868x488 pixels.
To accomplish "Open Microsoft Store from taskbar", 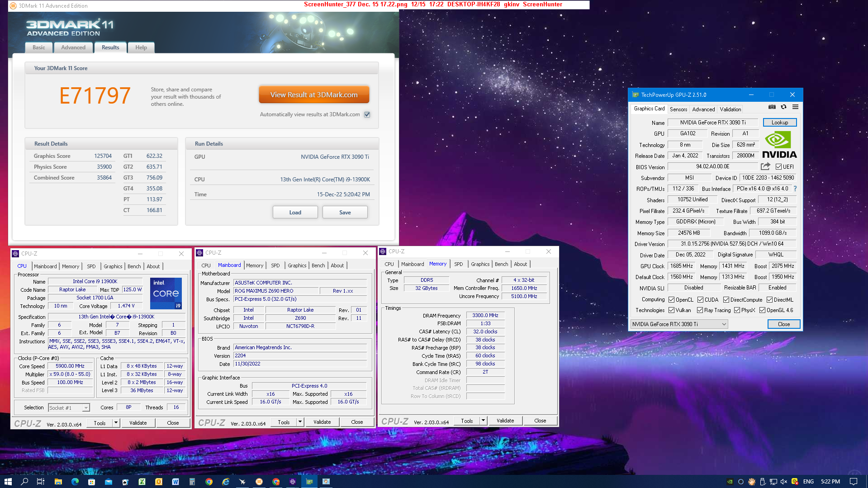I will [91, 481].
